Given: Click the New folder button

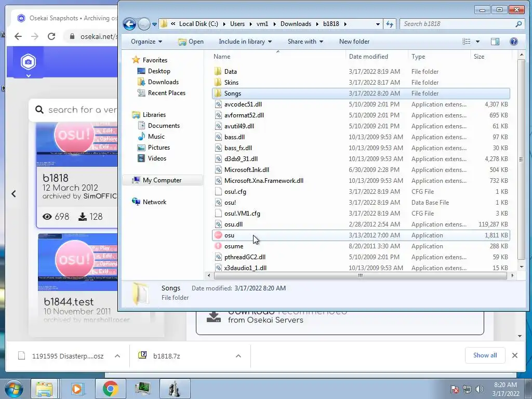Looking at the screenshot, I should point(354,42).
